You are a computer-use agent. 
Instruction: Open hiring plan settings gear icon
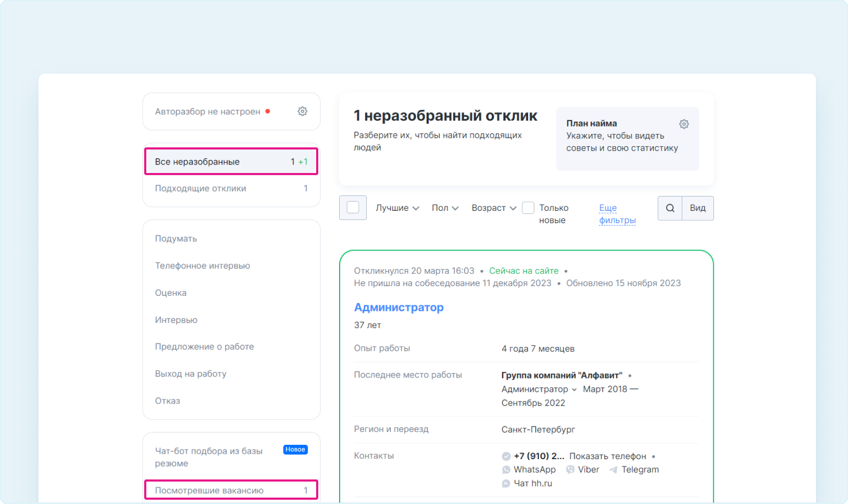[684, 124]
